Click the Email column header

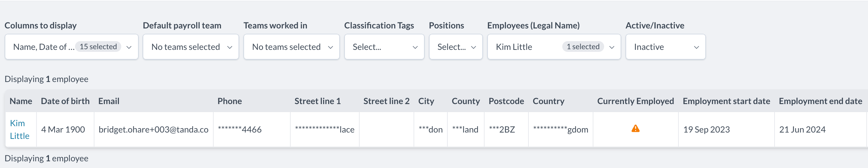[x=109, y=101]
